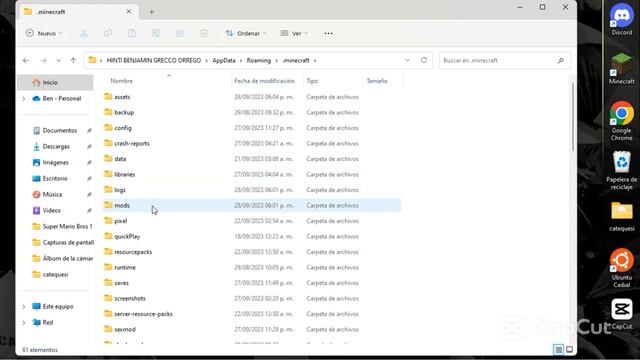The image size is (640, 360).
Task: Select the libraries folder icon
Action: pos(108,174)
